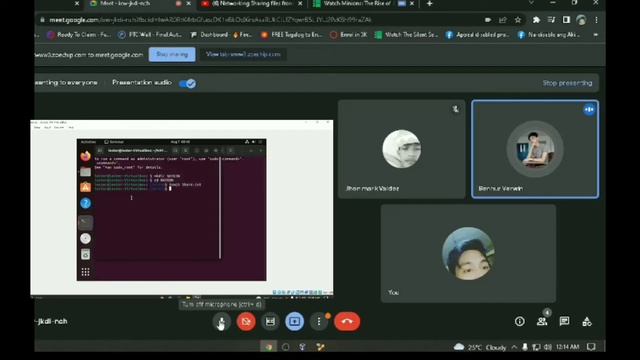Screen dimensions: 640x360
Task: Expand the bookmarks overflow chevron
Action: 596,35
